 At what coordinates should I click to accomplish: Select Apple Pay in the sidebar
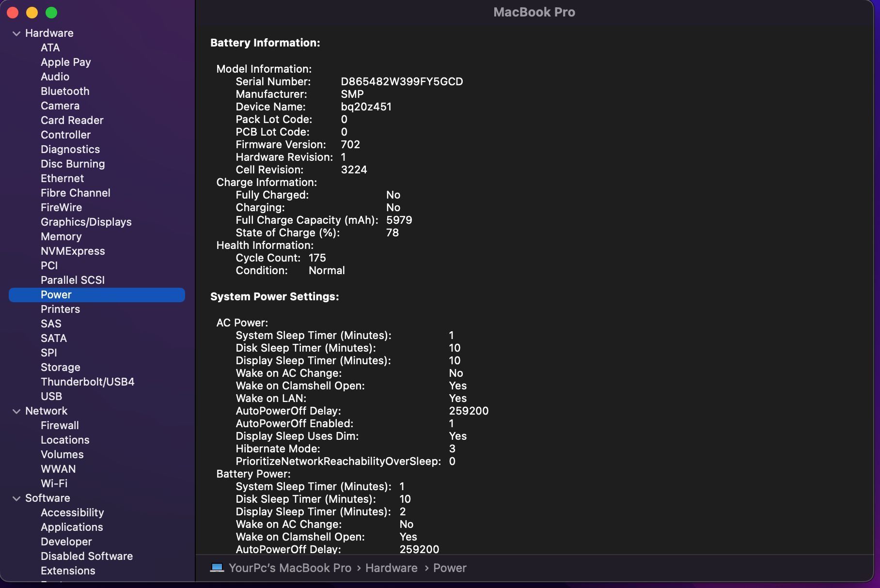point(66,62)
